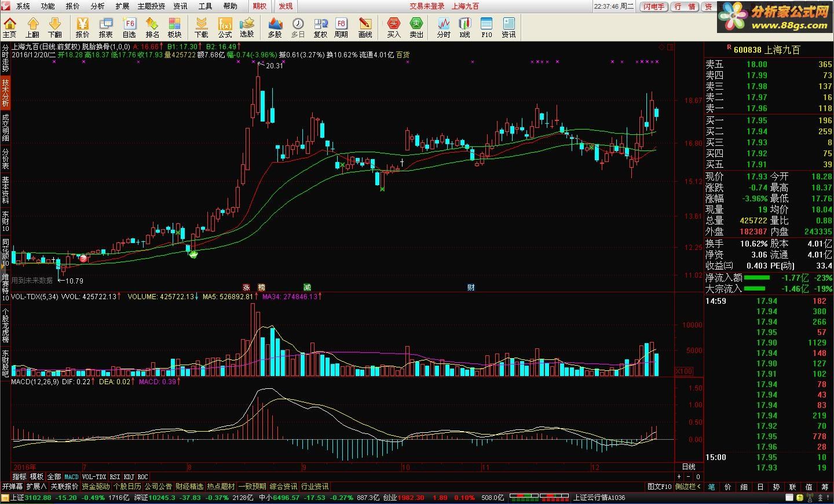Image resolution: width=834 pixels, height=504 pixels.
Task: Click the 交易未登录 trading login link
Action: click(x=427, y=6)
